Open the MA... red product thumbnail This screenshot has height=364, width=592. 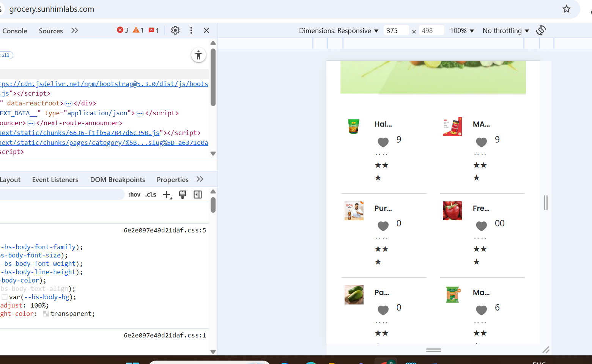pyautogui.click(x=452, y=127)
